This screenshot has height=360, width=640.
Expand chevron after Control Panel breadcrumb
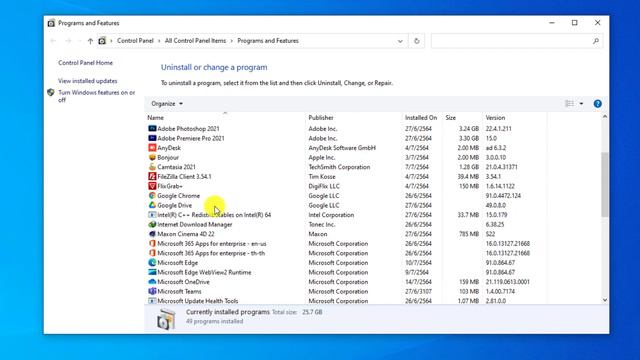point(159,41)
